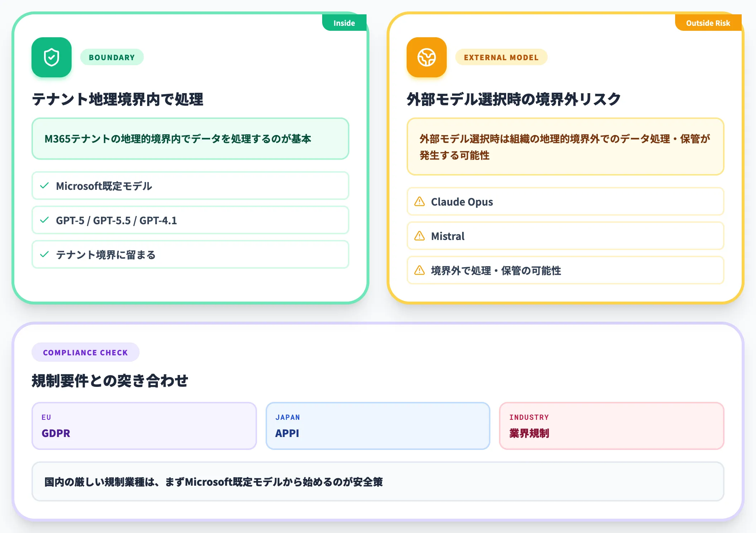
Task: Select the Outside Risk corner tag
Action: 708,23
